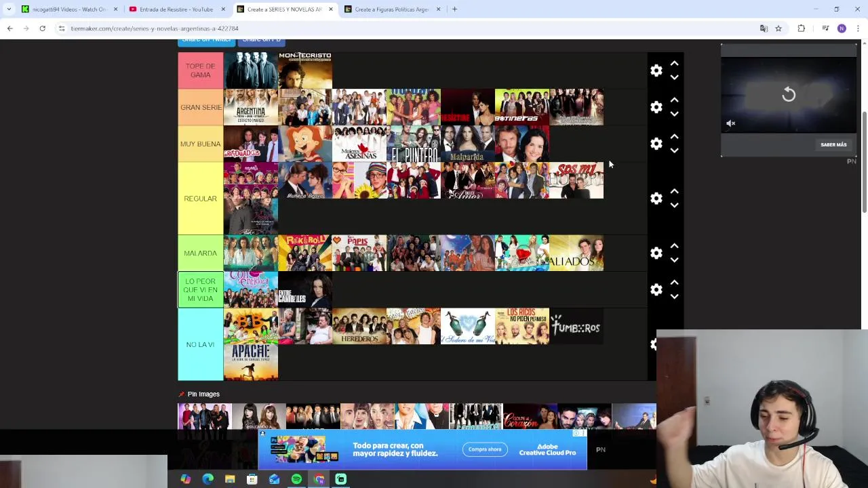Select the MALARDA tier label
The height and width of the screenshot is (488, 868).
tap(200, 253)
